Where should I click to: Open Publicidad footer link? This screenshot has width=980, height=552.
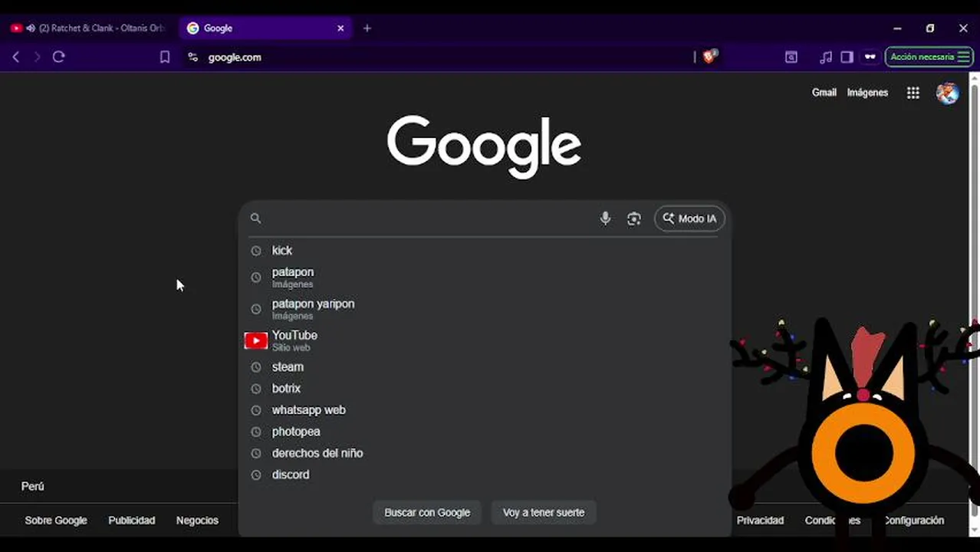131,521
